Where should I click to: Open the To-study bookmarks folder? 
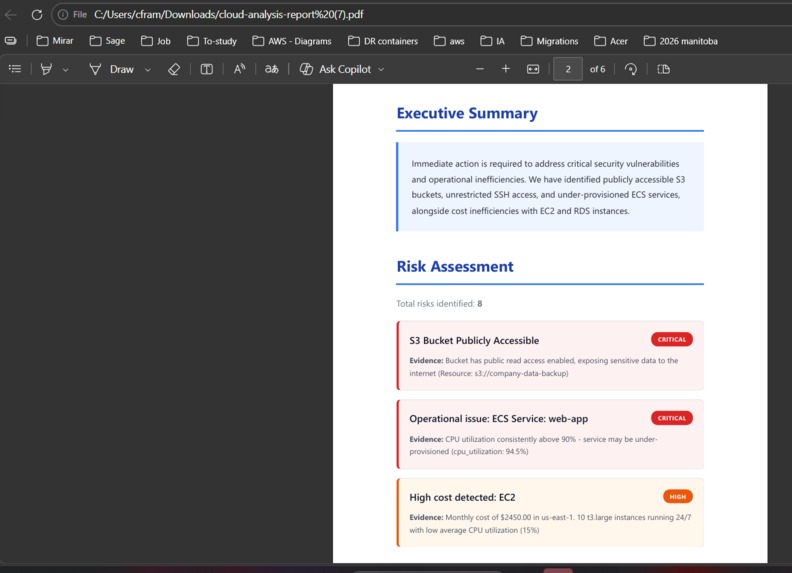click(x=212, y=41)
